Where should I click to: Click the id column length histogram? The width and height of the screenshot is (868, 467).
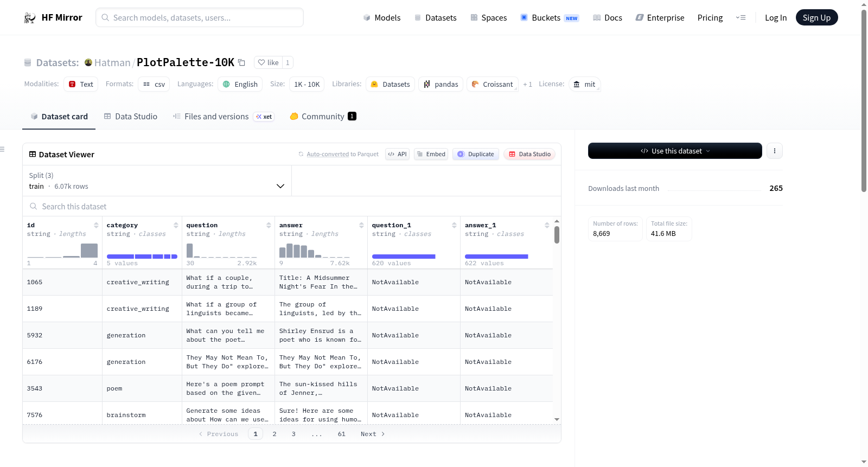tap(62, 251)
